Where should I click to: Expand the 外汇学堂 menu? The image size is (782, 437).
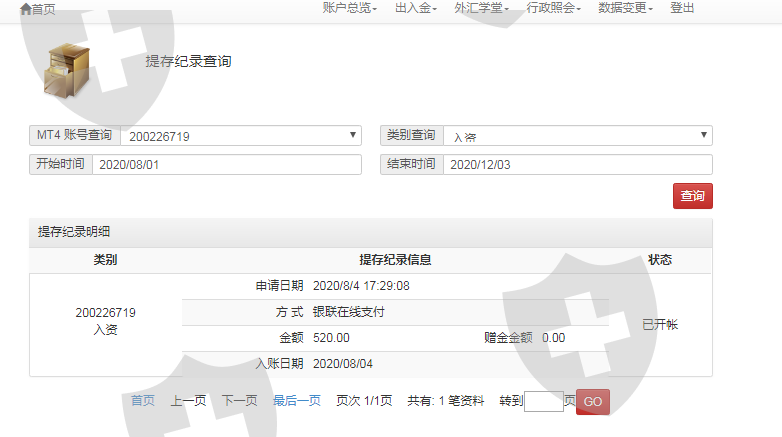click(x=481, y=8)
